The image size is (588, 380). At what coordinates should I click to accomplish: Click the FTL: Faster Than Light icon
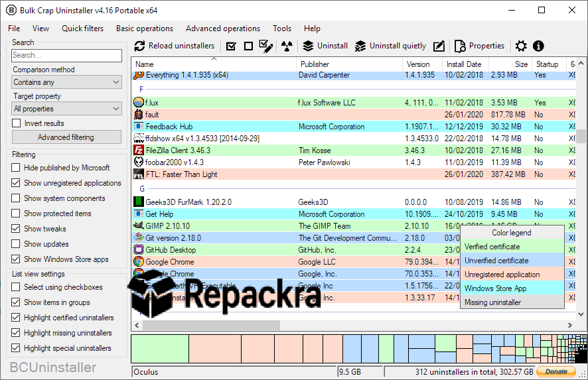click(x=139, y=174)
